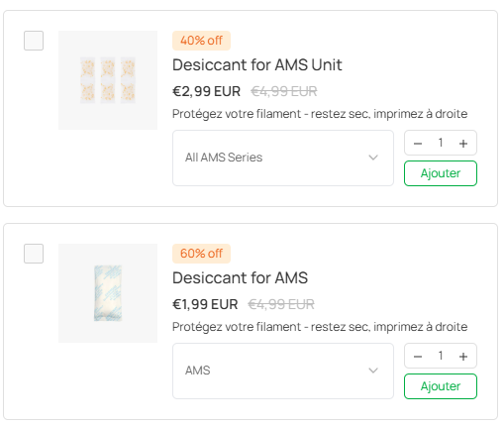Increase quantity for Desiccant for AMS Unit

coord(463,144)
